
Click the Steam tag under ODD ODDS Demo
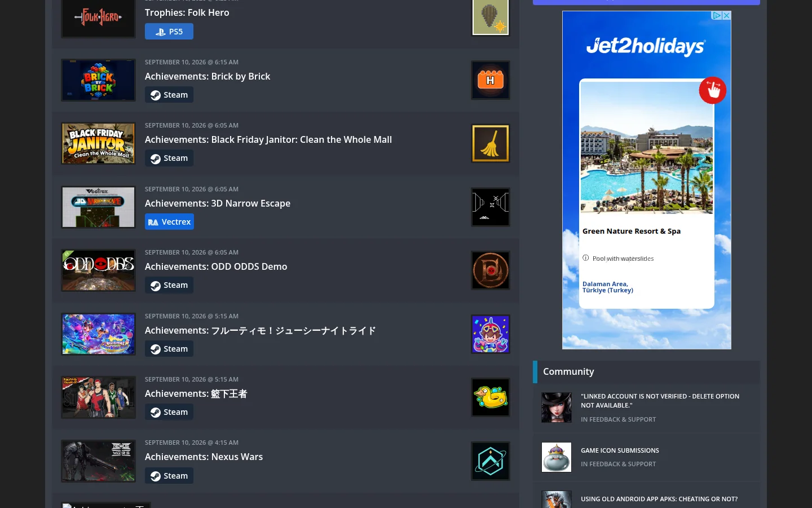point(169,285)
